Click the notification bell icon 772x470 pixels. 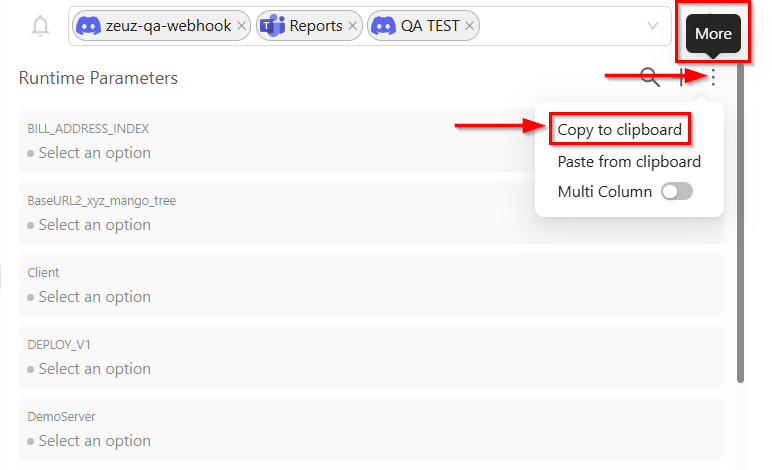point(40,27)
